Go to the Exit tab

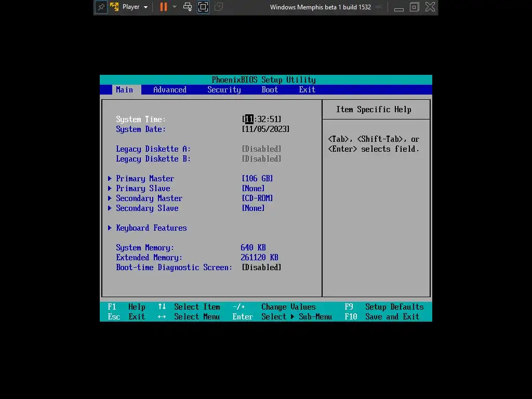pyautogui.click(x=307, y=89)
